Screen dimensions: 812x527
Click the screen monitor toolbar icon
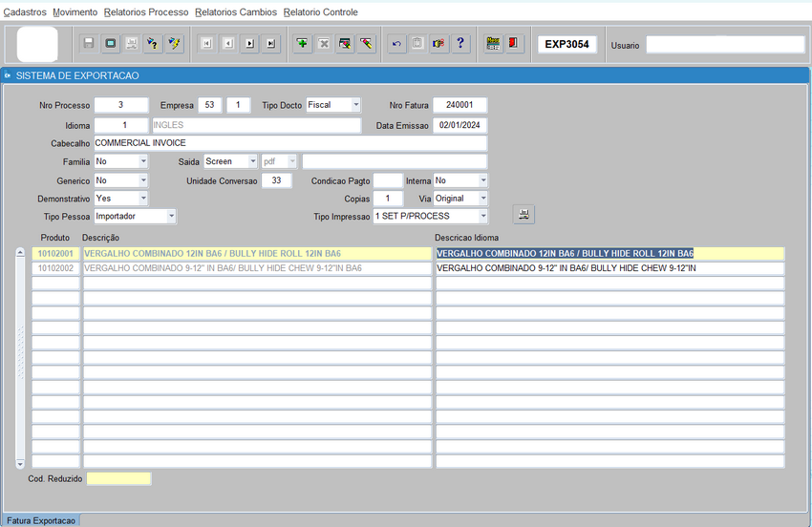pyautogui.click(x=110, y=43)
